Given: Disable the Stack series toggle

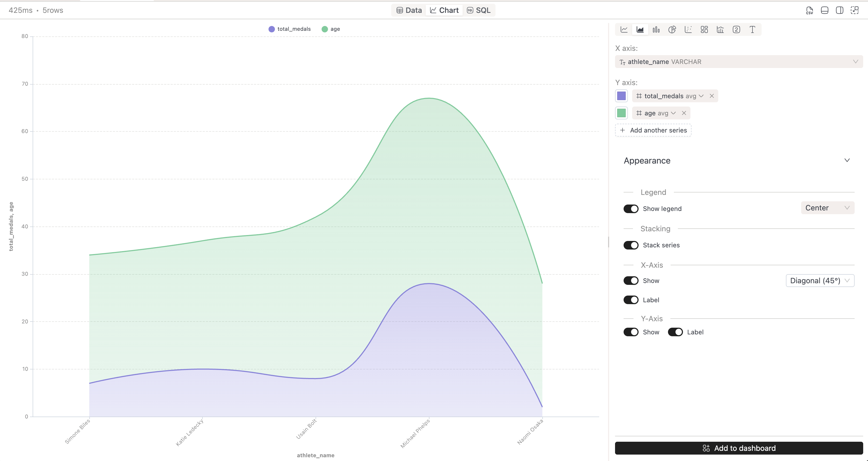Looking at the screenshot, I should (x=631, y=245).
